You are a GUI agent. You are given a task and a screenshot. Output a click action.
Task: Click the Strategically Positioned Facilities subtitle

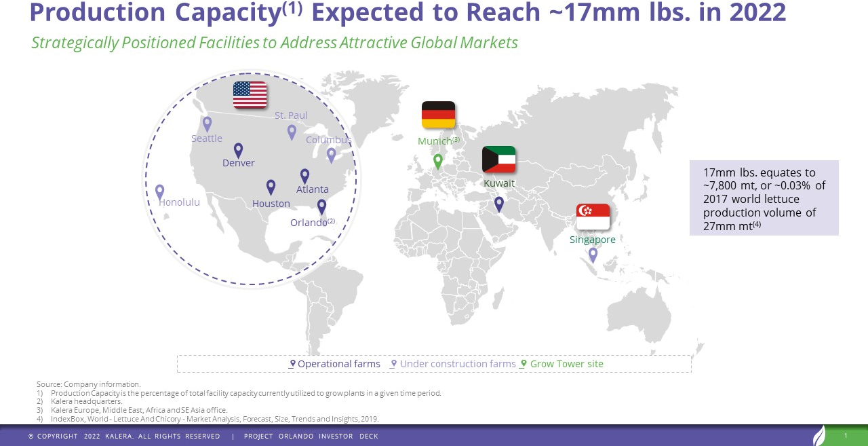click(x=275, y=42)
